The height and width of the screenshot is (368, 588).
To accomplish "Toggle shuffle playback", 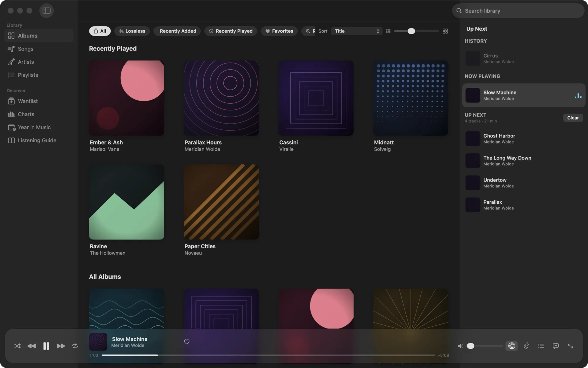I will coord(17,346).
